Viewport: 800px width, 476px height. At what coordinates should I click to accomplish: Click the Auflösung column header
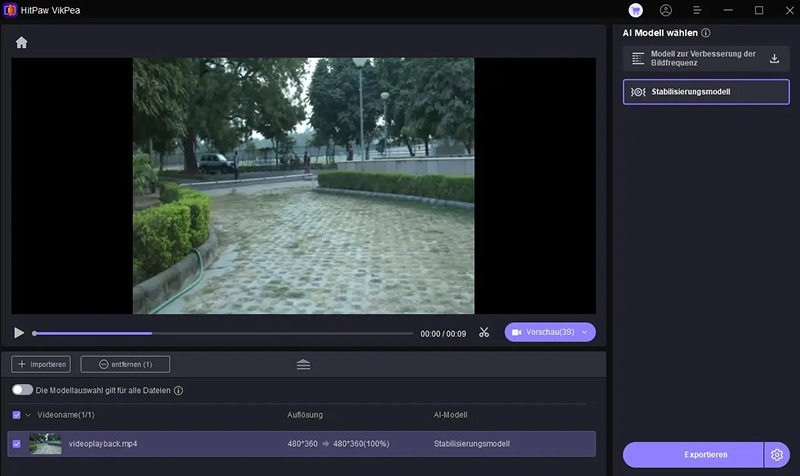click(x=305, y=415)
